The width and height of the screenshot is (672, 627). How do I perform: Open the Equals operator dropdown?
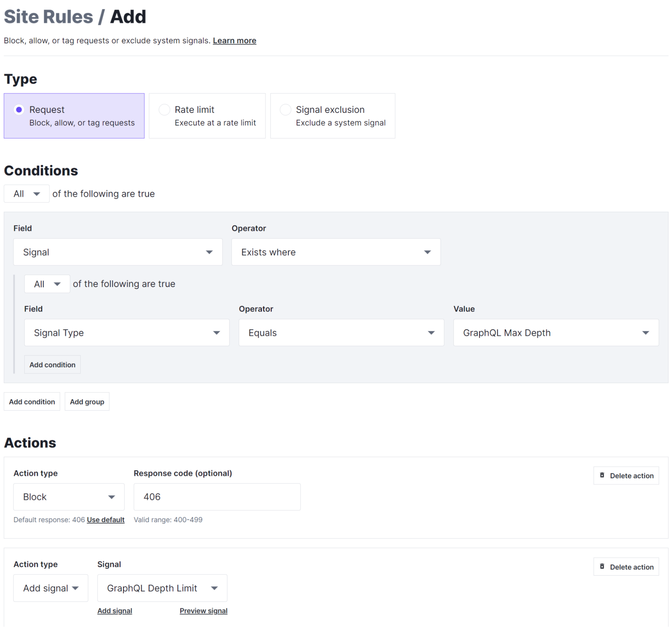point(342,333)
